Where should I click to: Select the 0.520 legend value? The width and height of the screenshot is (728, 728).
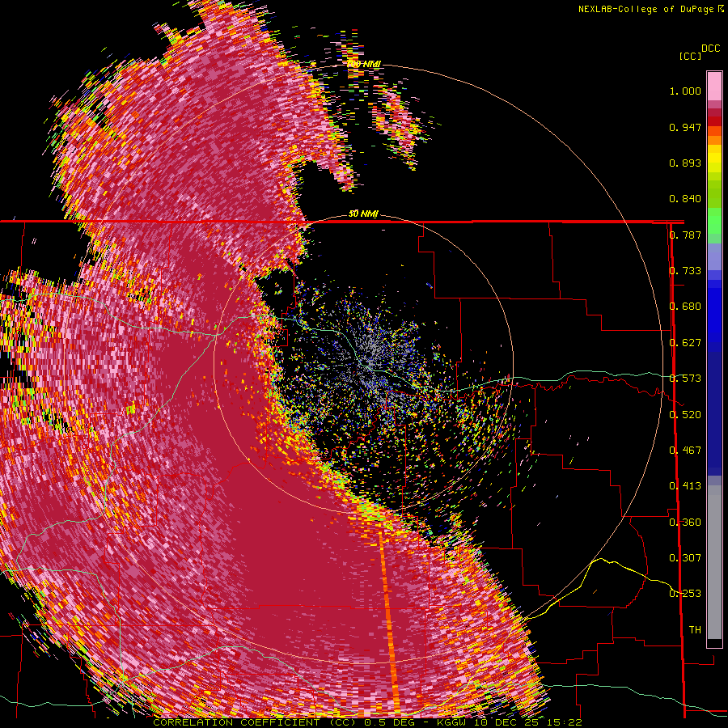click(685, 414)
